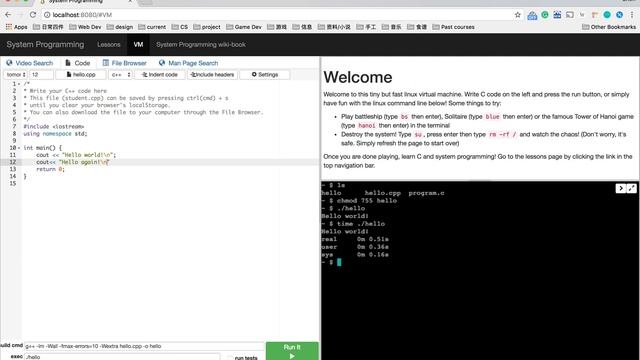Open the editor theme dropdown

pyautogui.click(x=16, y=75)
